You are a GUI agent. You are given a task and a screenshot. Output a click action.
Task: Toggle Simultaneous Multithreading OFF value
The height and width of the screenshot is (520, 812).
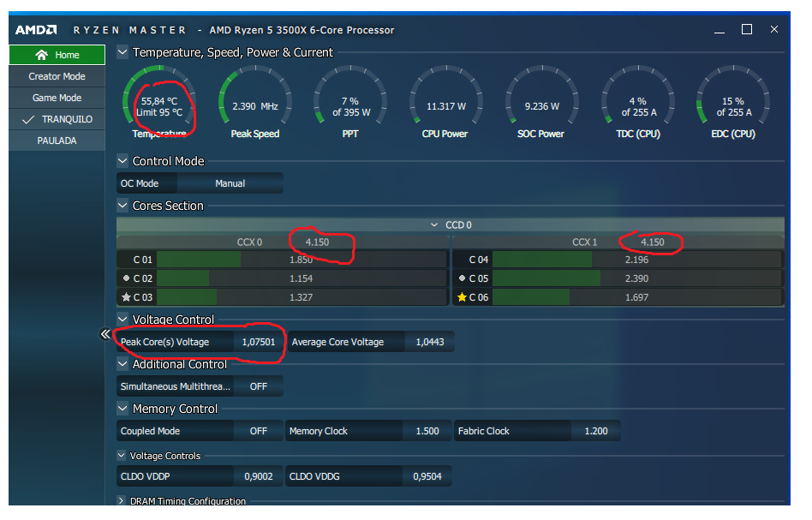pyautogui.click(x=259, y=386)
